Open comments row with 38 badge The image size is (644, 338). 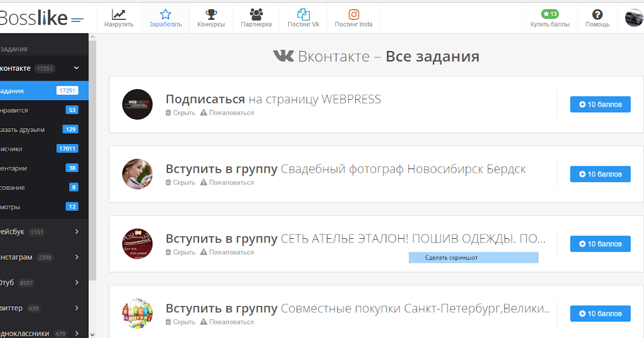tap(44, 168)
